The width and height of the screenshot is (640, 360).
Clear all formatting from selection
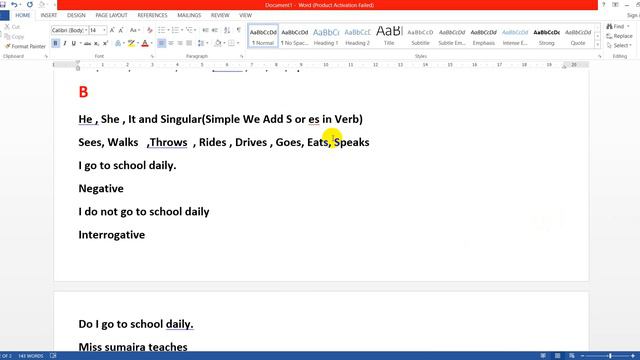150,30
